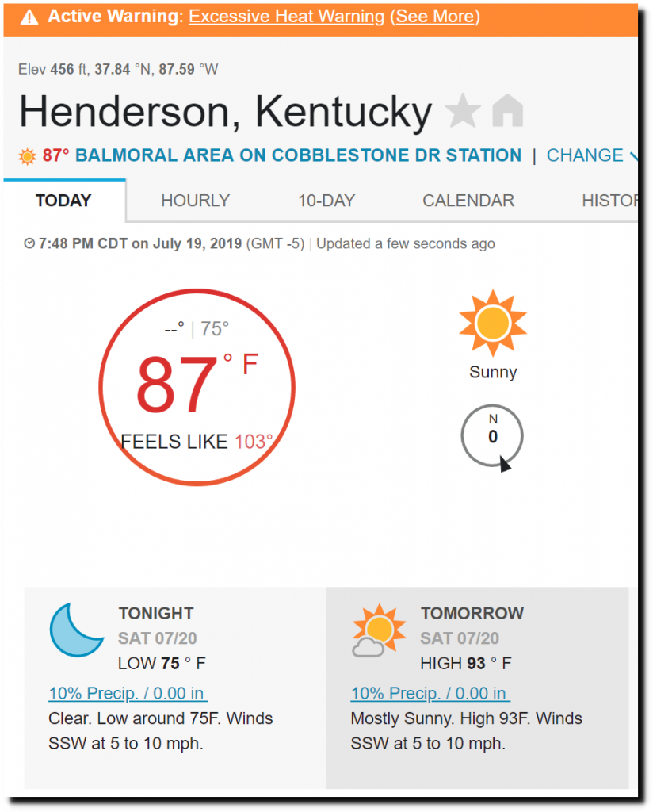653x812 pixels.
Task: Open Tonight's 10% Precip. link
Action: pyautogui.click(x=128, y=693)
